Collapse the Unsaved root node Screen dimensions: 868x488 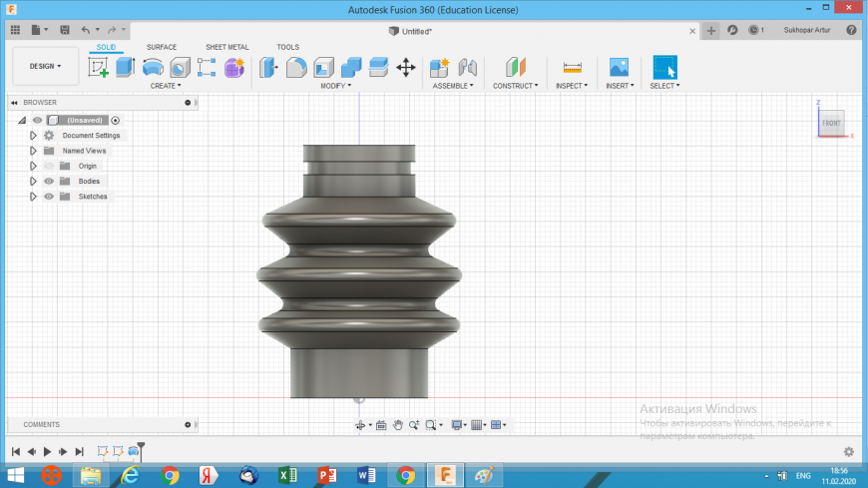pyautogui.click(x=22, y=120)
